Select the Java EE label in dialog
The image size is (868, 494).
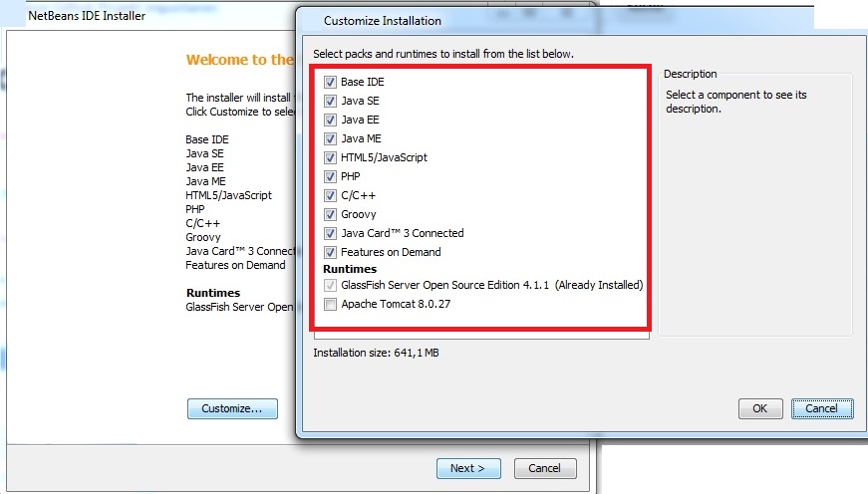(360, 120)
